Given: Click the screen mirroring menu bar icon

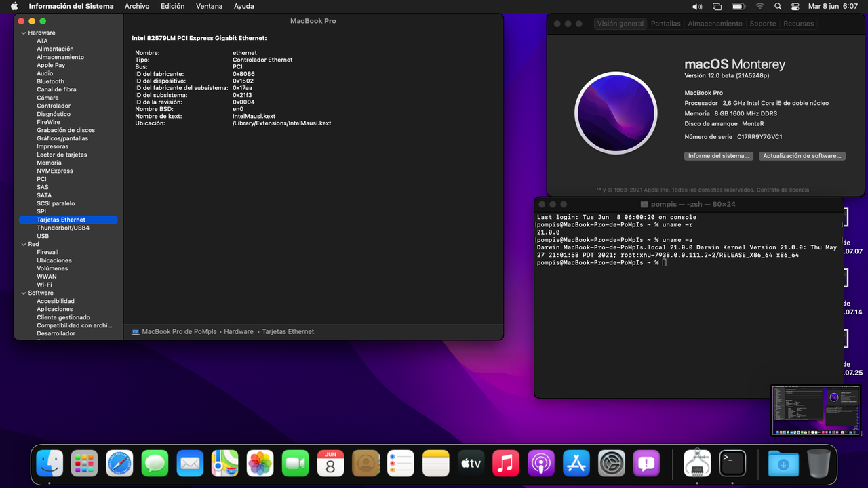Looking at the screenshot, I should click(x=717, y=6).
